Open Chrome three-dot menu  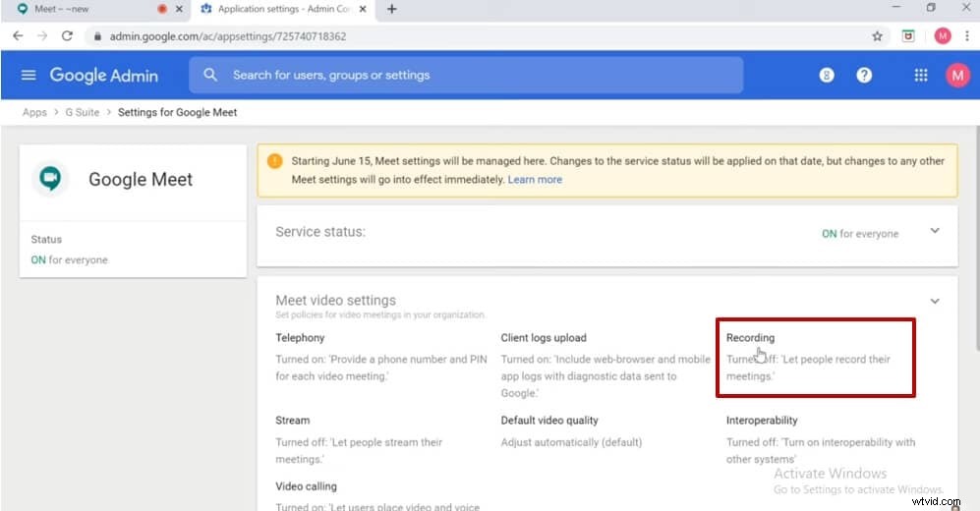click(x=967, y=36)
